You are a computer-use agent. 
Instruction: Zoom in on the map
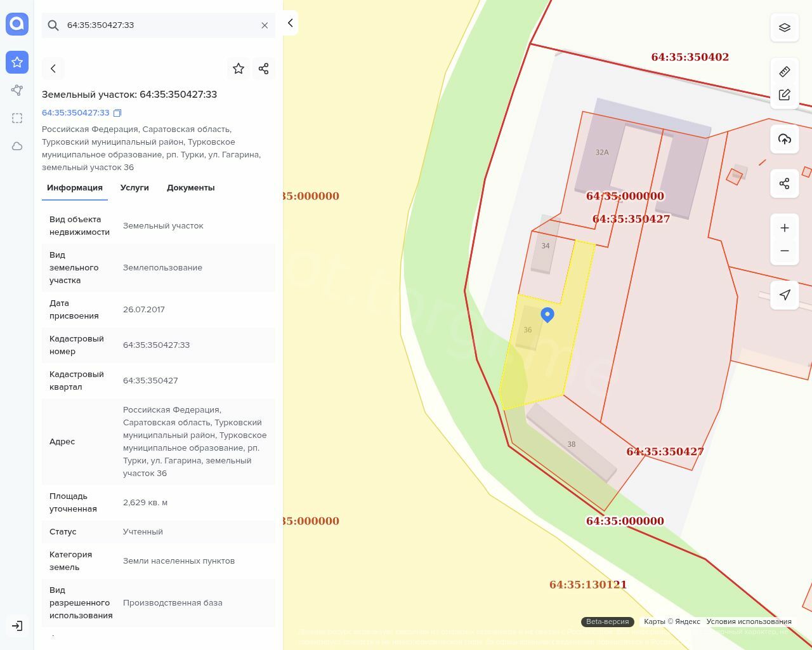click(x=785, y=228)
